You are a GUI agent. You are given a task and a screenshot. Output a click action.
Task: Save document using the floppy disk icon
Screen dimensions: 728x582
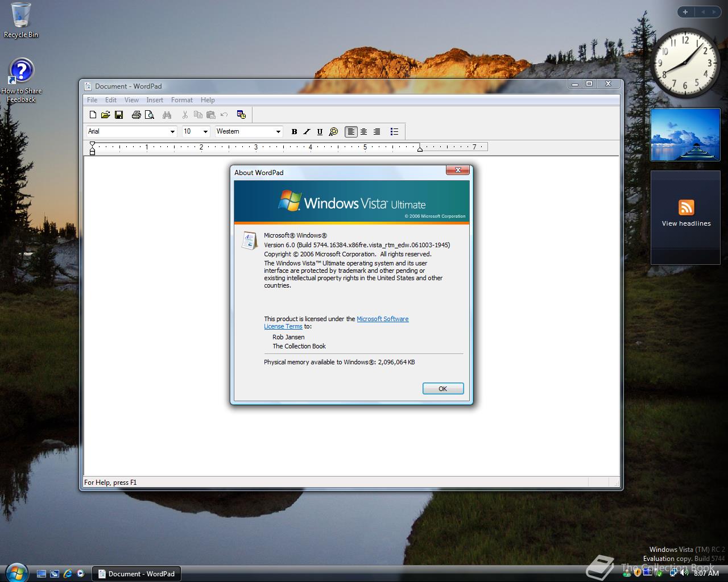[119, 115]
